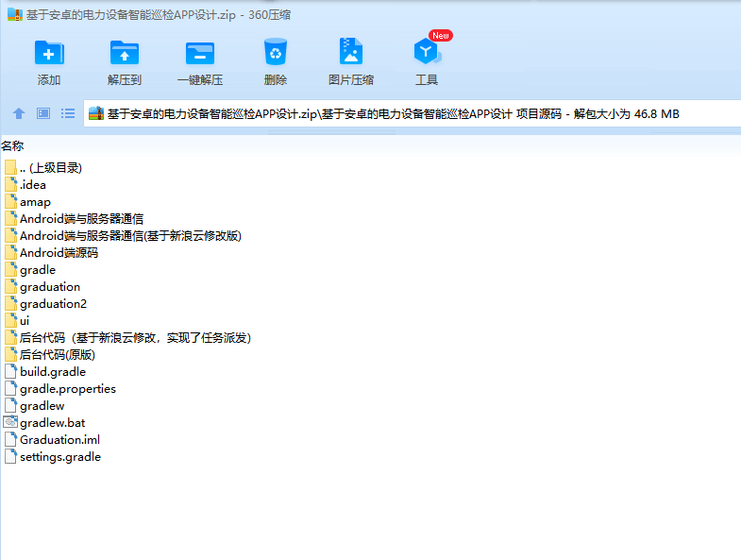741x560 pixels.
Task: Select Android端与服务器通信(基于新浪云修改版) folder
Action: tap(131, 235)
